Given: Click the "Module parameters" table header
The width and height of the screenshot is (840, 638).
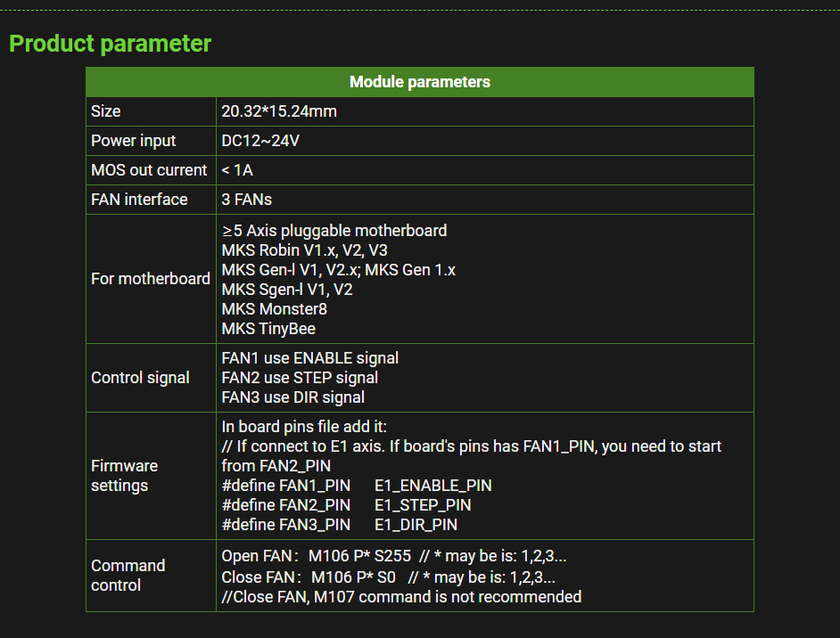Looking at the screenshot, I should coord(419,82).
